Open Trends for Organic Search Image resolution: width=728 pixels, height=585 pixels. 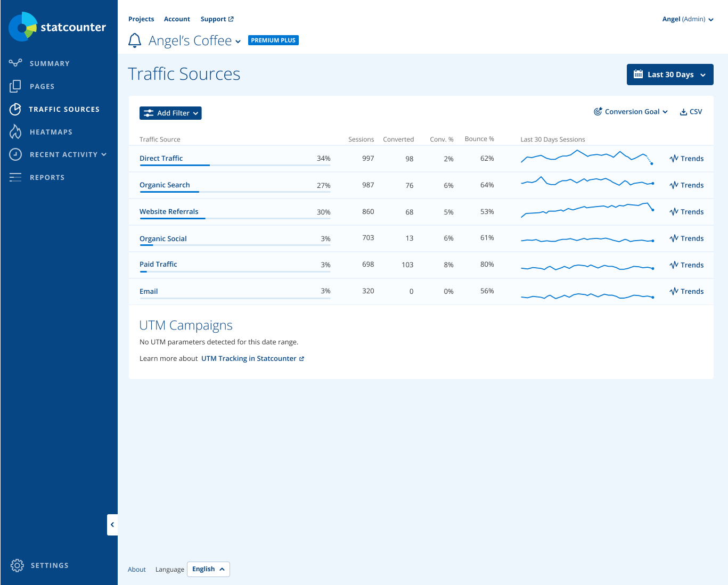click(686, 185)
